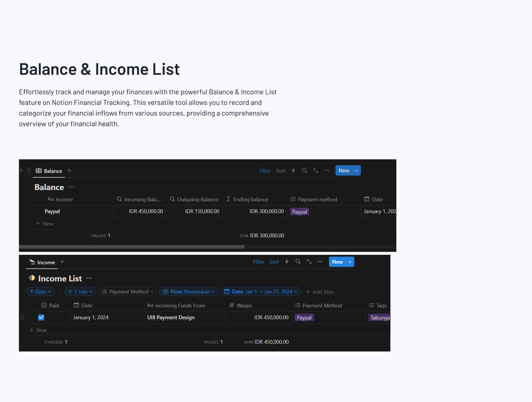Open search in the Balance database
The height and width of the screenshot is (402, 532).
pyautogui.click(x=304, y=171)
